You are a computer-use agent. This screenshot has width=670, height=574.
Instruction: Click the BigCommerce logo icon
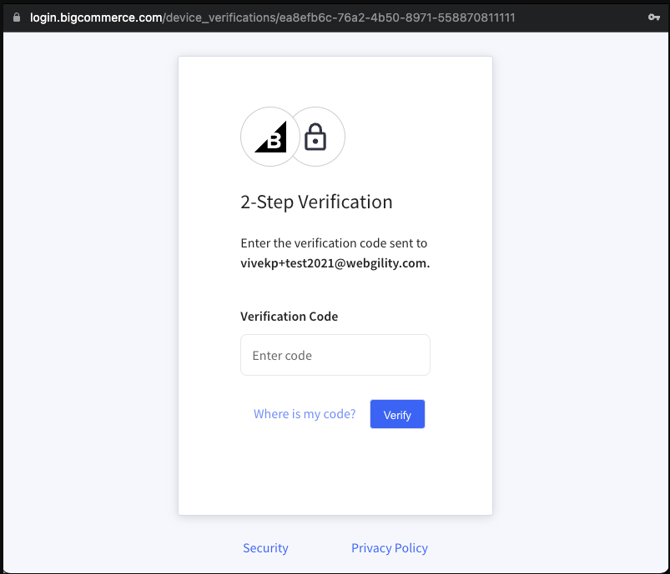(x=270, y=137)
